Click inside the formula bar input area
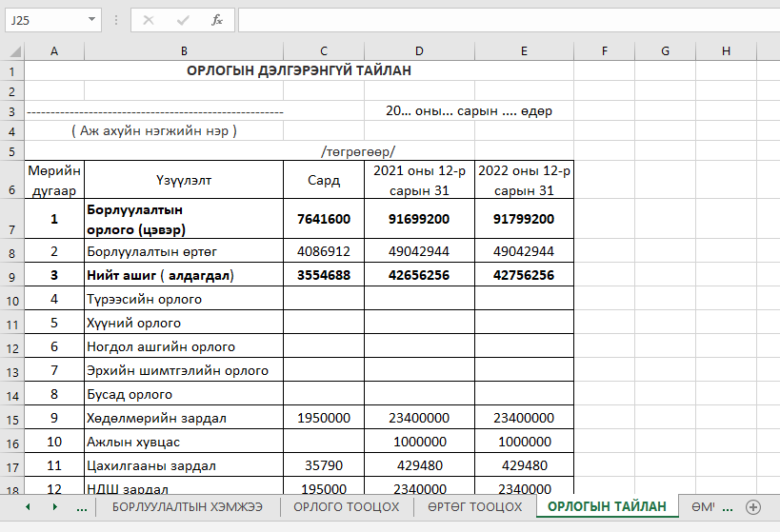 (505, 20)
